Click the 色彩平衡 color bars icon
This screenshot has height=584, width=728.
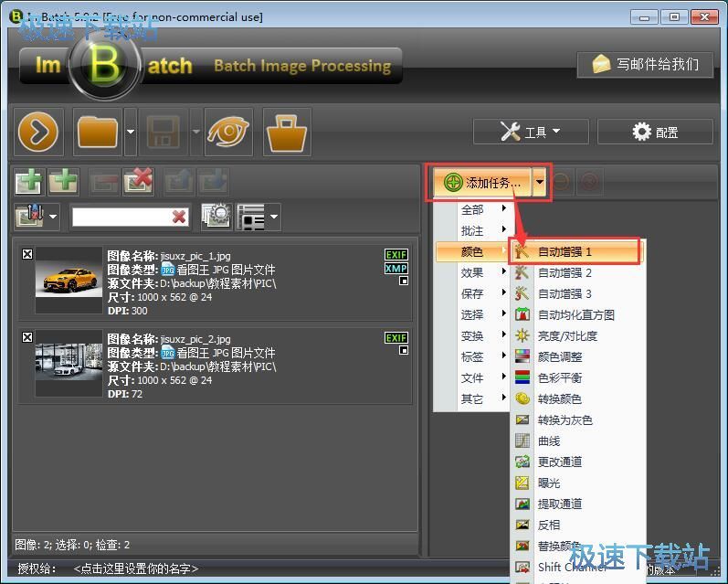[x=522, y=377]
